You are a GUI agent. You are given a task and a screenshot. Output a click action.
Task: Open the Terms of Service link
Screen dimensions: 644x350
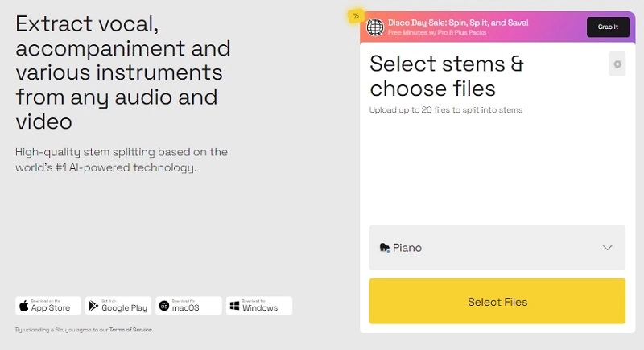pos(130,330)
